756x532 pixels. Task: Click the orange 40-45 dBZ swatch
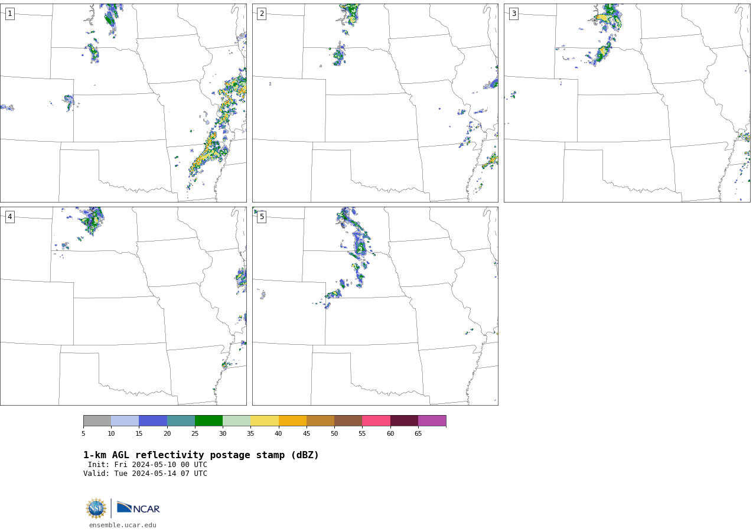[x=292, y=420]
